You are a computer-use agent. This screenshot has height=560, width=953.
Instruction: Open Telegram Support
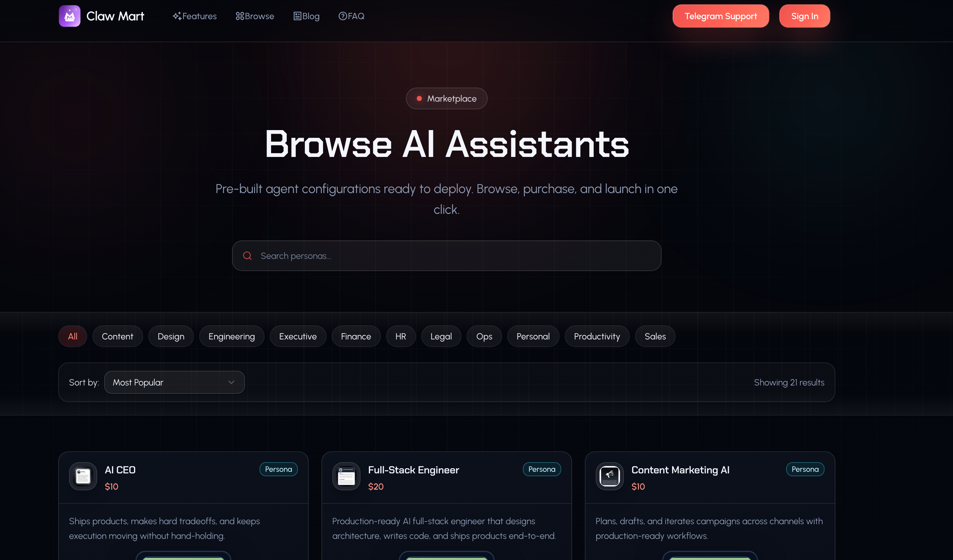(720, 16)
